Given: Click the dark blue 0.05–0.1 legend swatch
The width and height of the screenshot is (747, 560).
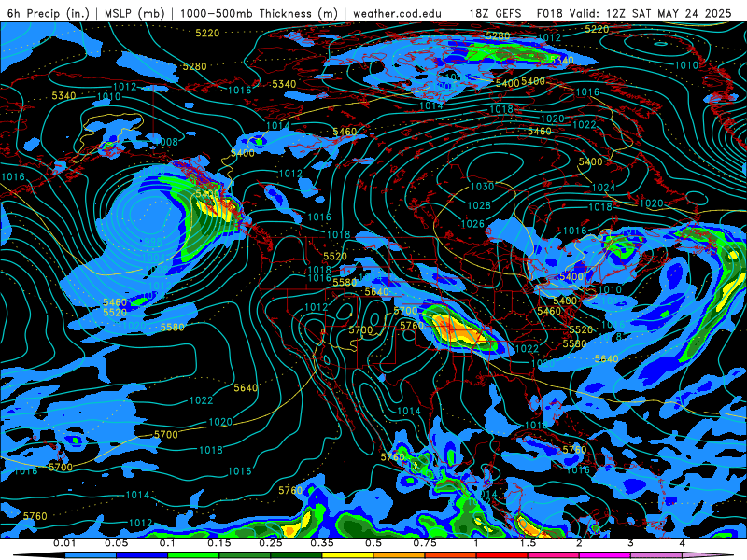Looking at the screenshot, I should tap(142, 555).
